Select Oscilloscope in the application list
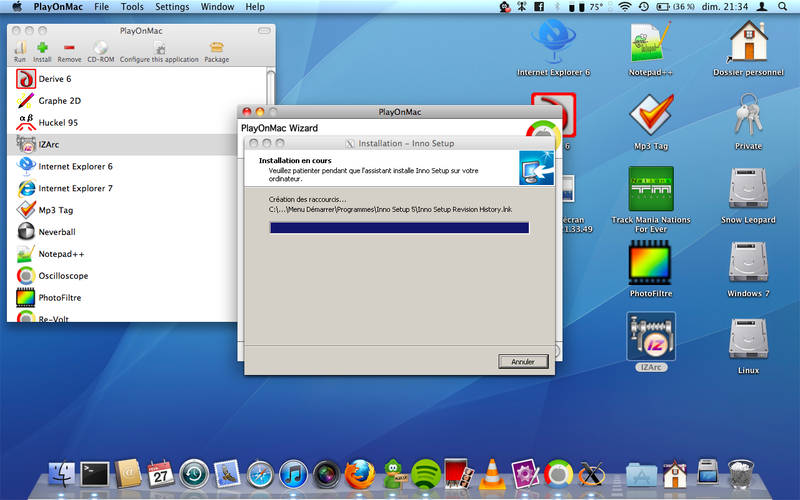Screen dimensions: 800x500 (62, 276)
